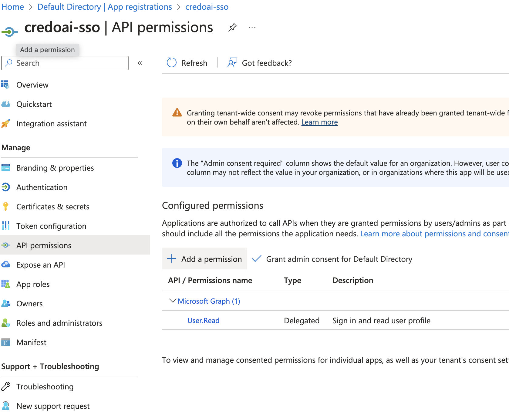This screenshot has width=509, height=420.
Task: Open App roles in the sidebar
Action: tap(33, 284)
